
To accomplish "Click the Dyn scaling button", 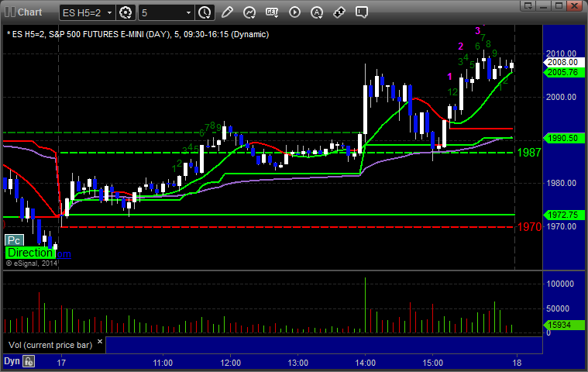I will (x=11, y=361).
